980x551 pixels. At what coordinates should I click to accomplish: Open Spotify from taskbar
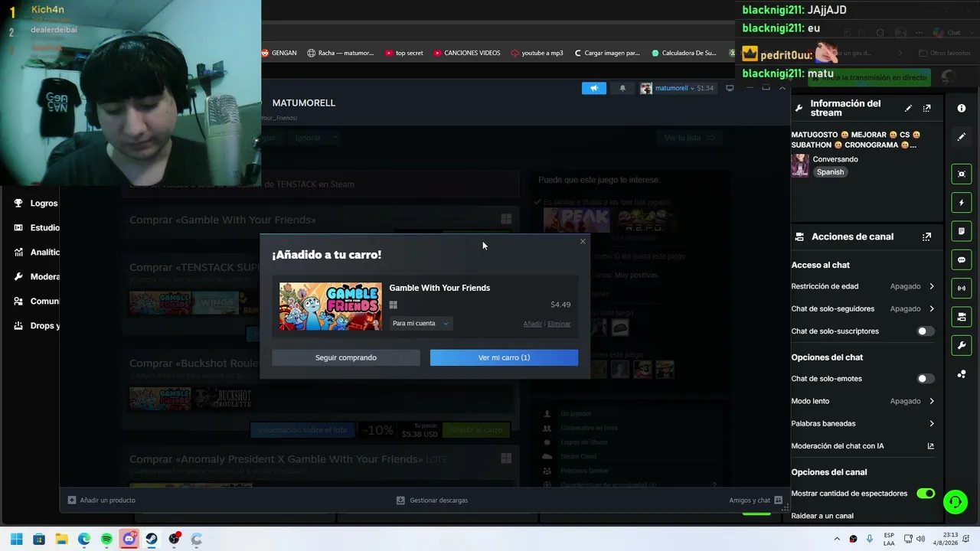[106, 539]
